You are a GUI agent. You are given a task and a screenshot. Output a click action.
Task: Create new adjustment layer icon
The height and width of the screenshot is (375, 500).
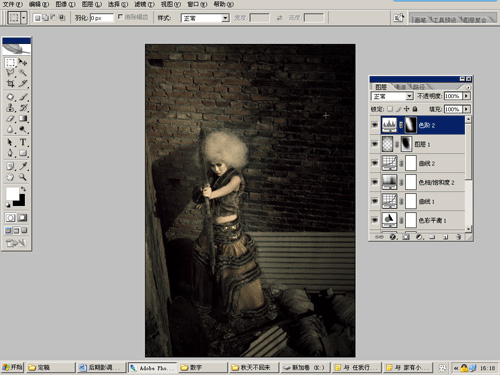419,237
